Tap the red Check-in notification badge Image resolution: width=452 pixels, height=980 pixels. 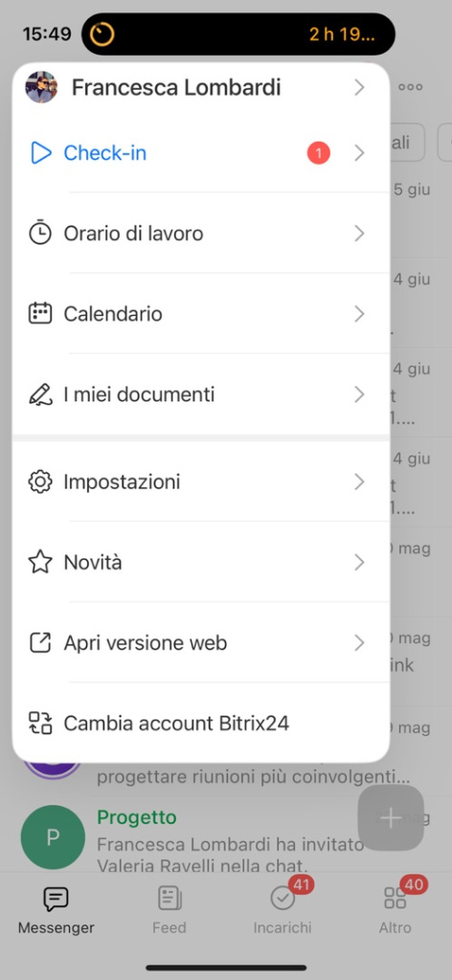(318, 153)
